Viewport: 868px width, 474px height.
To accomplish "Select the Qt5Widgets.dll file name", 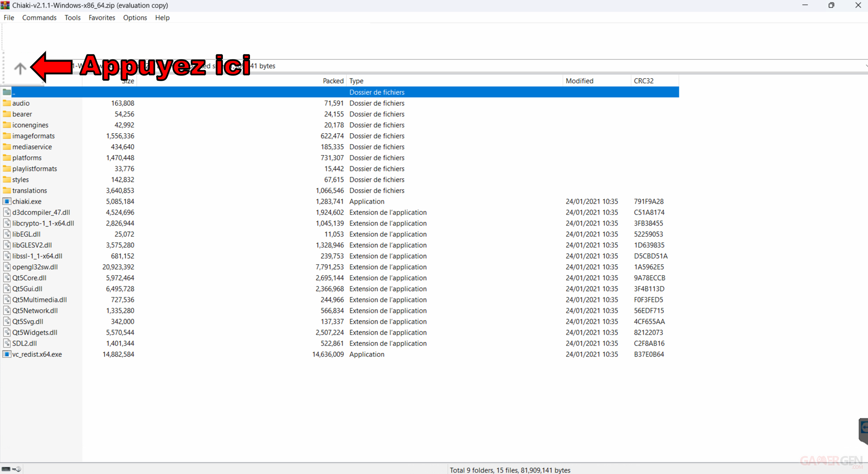I will (x=35, y=332).
